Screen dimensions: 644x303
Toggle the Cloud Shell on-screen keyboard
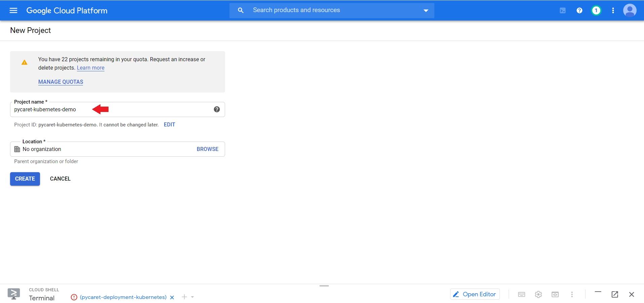click(521, 295)
